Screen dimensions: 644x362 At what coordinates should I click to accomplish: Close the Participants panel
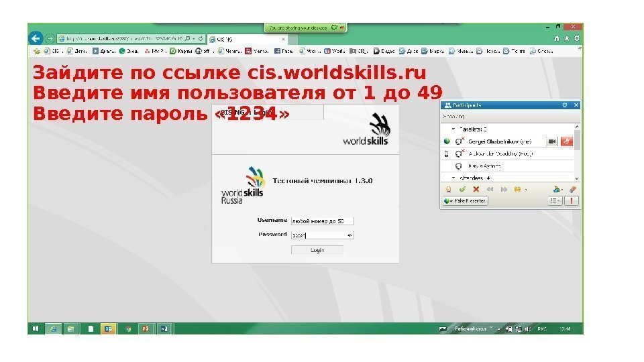(x=576, y=105)
